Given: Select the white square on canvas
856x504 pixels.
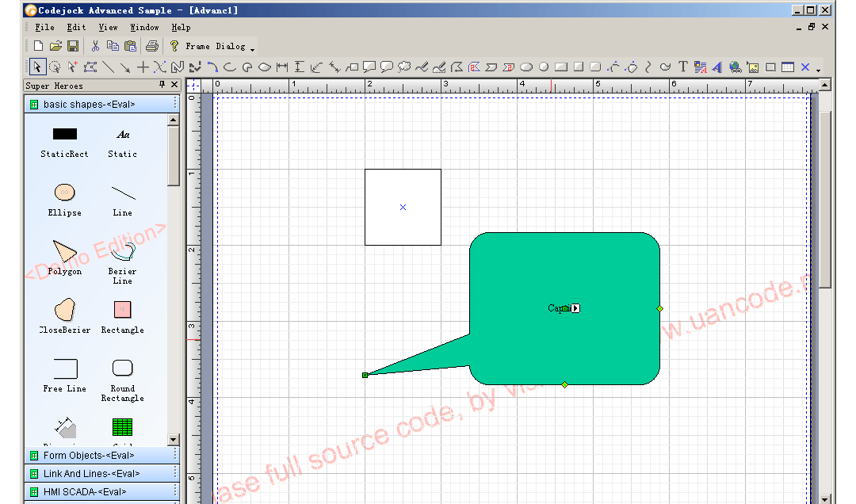Looking at the screenshot, I should (403, 207).
